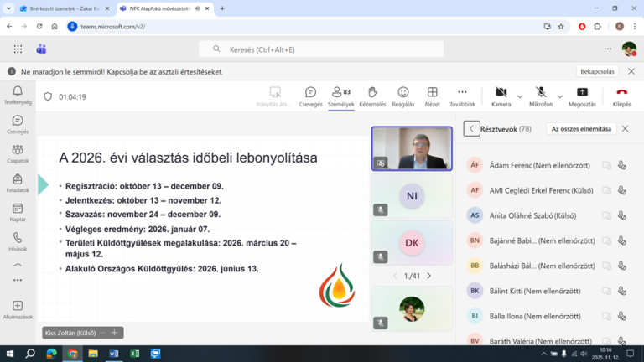The height and width of the screenshot is (362, 644).
Task: Unmute using the Mikrofon button
Action: pyautogui.click(x=541, y=93)
